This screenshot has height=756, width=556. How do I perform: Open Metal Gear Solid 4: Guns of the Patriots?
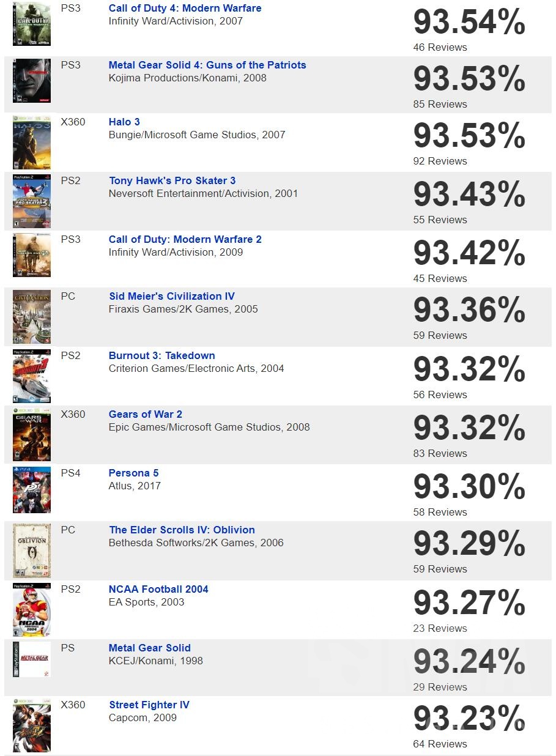(x=207, y=65)
